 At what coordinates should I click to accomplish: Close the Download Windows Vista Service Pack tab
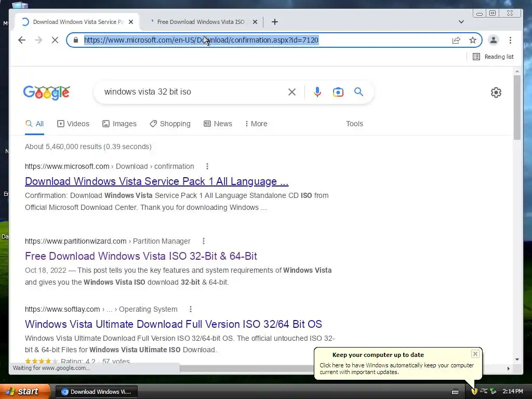pos(131,22)
